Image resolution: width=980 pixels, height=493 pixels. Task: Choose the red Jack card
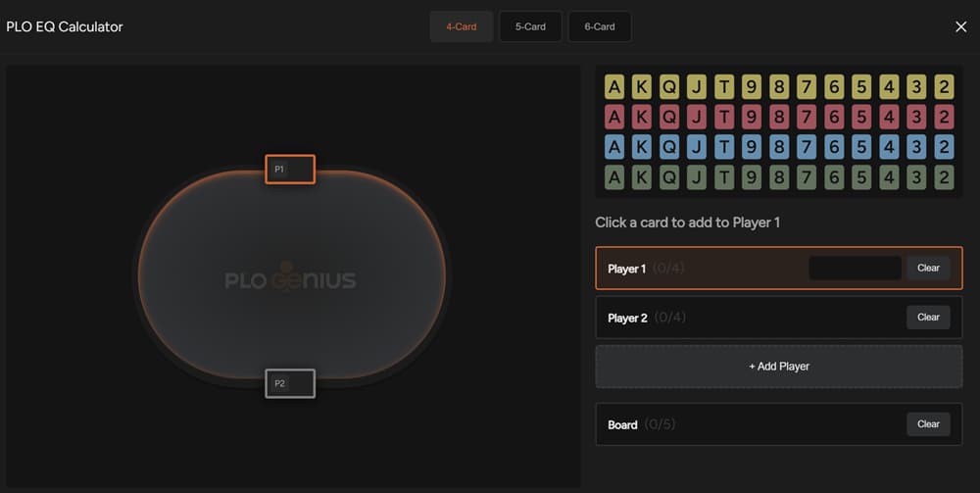(697, 117)
